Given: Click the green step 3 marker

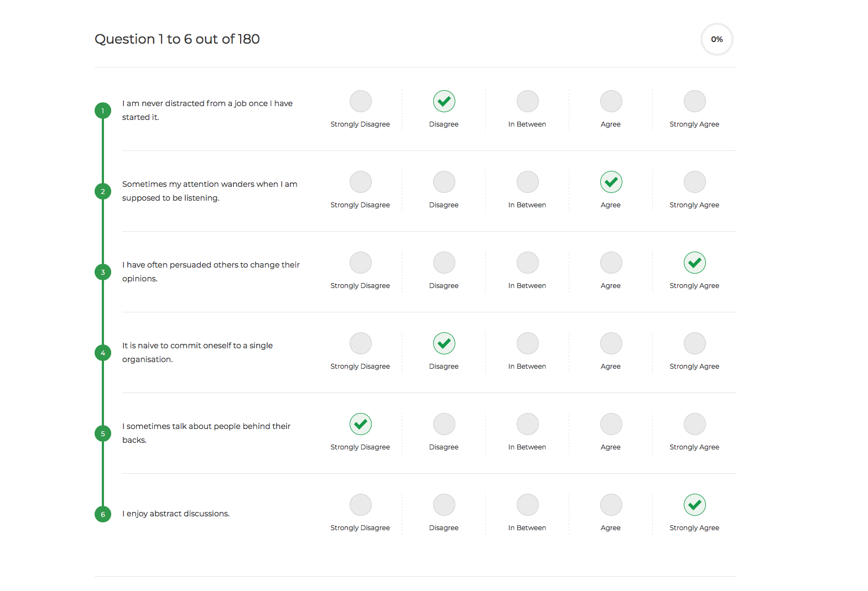Looking at the screenshot, I should click(x=103, y=272).
